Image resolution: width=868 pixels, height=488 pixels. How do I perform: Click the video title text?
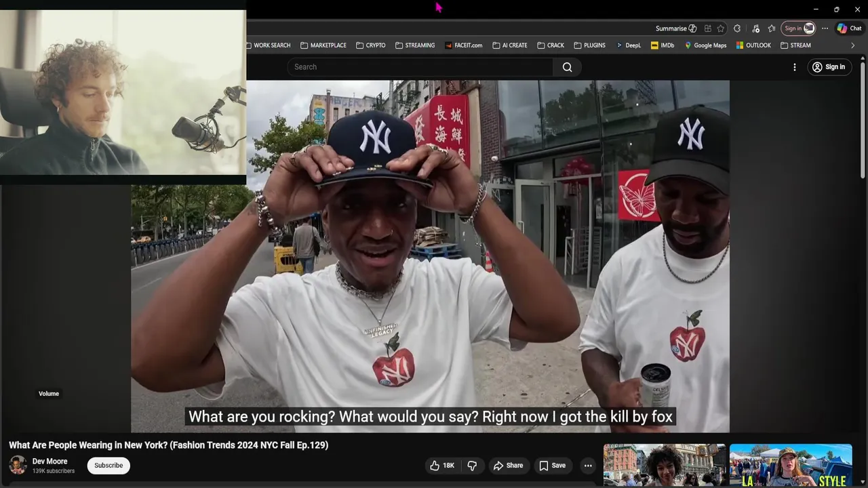[168, 445]
